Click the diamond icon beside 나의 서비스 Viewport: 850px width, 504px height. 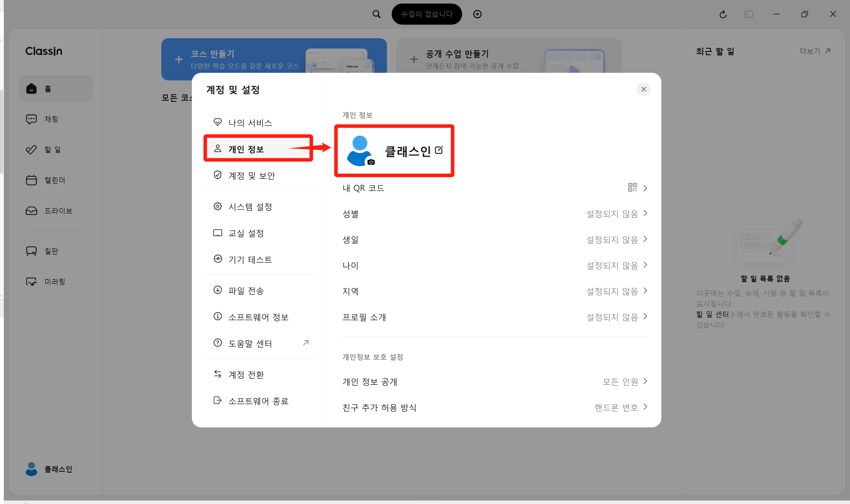(x=217, y=122)
